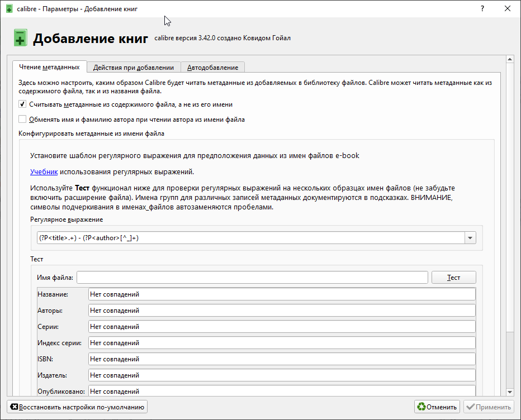Toggle reading metadata from file contents
The width and height of the screenshot is (521, 420).
click(x=22, y=104)
